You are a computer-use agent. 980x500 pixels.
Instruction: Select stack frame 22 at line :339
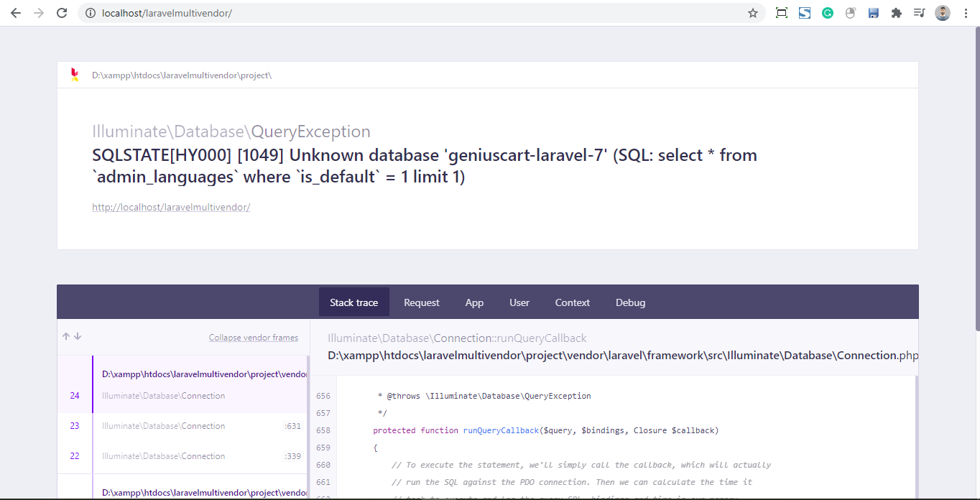[x=182, y=456]
